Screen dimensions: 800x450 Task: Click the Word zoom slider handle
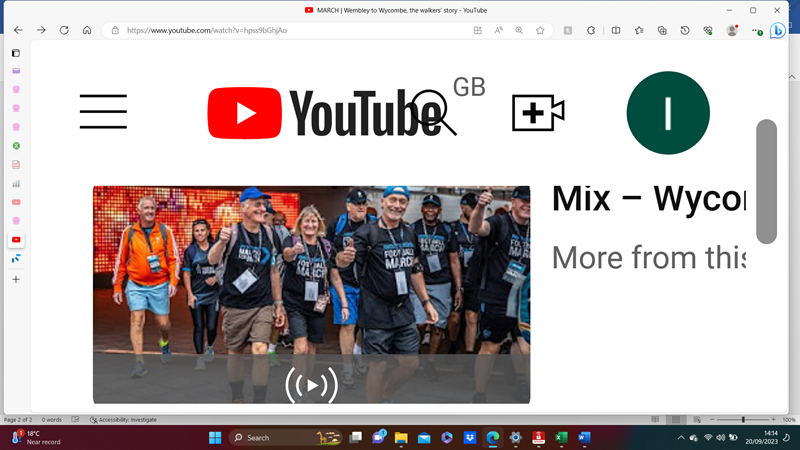pyautogui.click(x=743, y=419)
